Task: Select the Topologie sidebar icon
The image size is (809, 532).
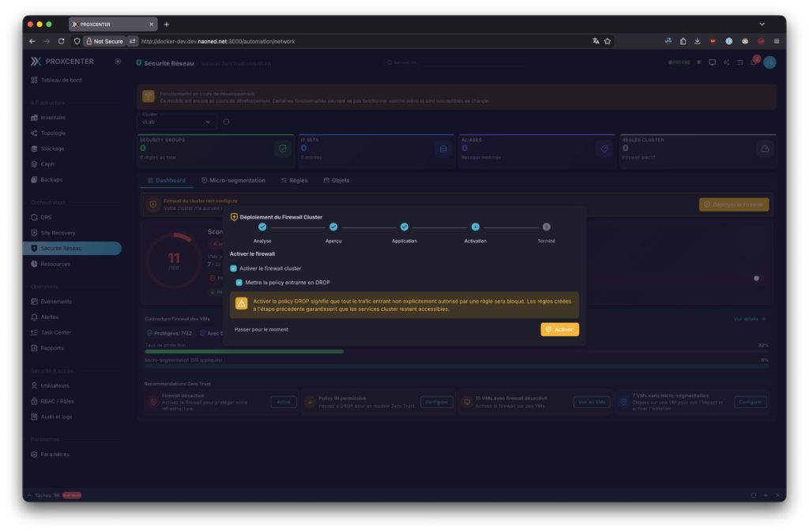Action: (34, 133)
